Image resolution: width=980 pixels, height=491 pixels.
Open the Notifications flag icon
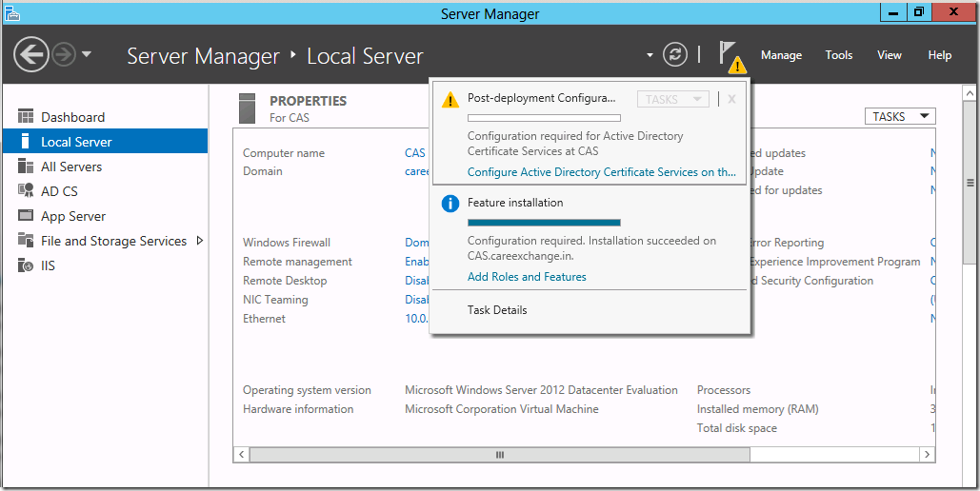click(730, 55)
